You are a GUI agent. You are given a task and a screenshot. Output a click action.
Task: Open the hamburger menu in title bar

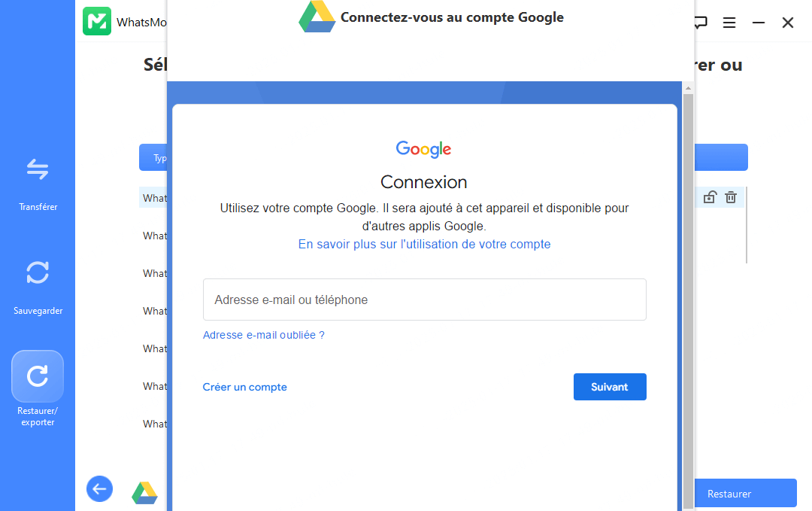point(729,23)
